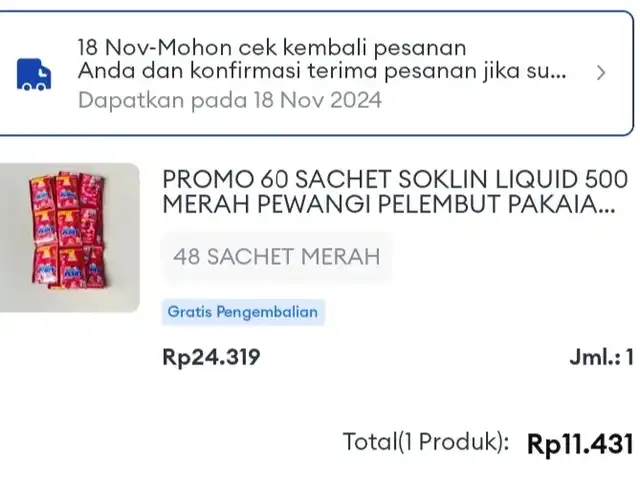This screenshot has width=640, height=480.
Task: Tap the quantity label 'Jml.: 1'
Action: (x=602, y=357)
